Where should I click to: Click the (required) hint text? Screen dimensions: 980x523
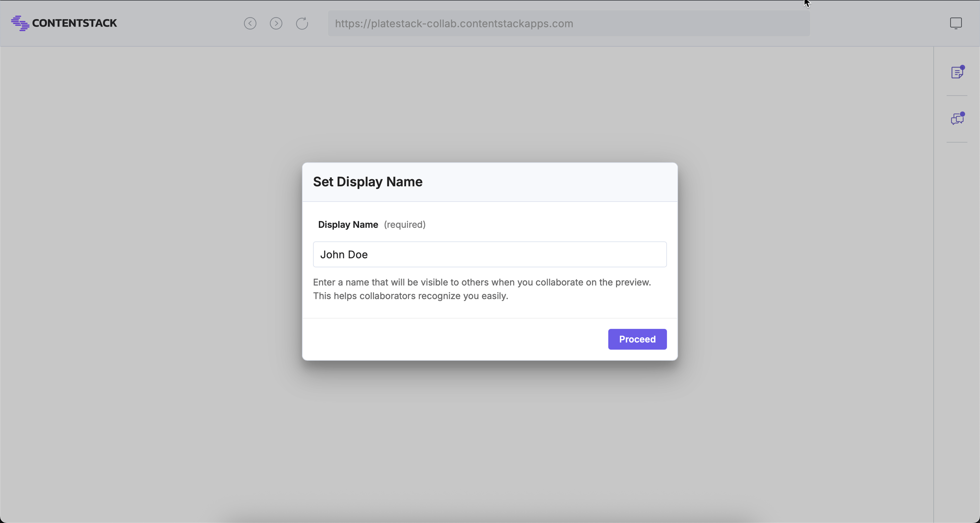pyautogui.click(x=405, y=224)
